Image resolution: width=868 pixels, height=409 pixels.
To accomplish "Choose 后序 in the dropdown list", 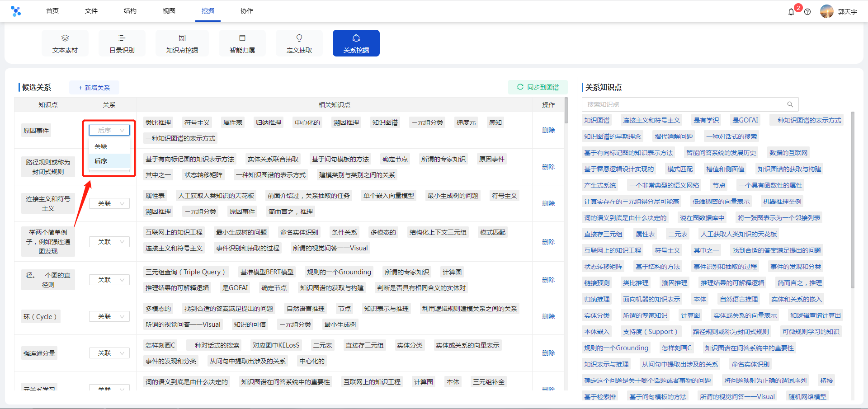I will [109, 161].
